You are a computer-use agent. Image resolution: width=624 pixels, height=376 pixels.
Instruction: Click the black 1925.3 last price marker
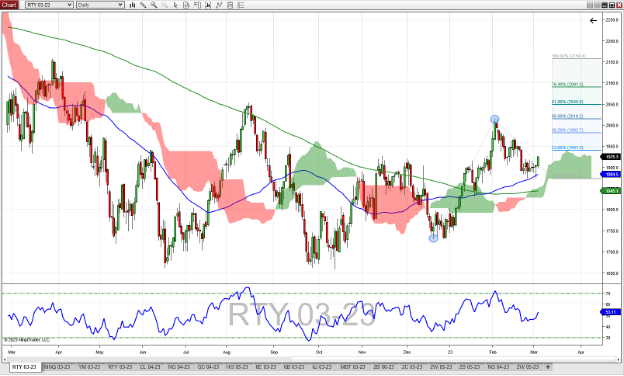click(x=611, y=157)
